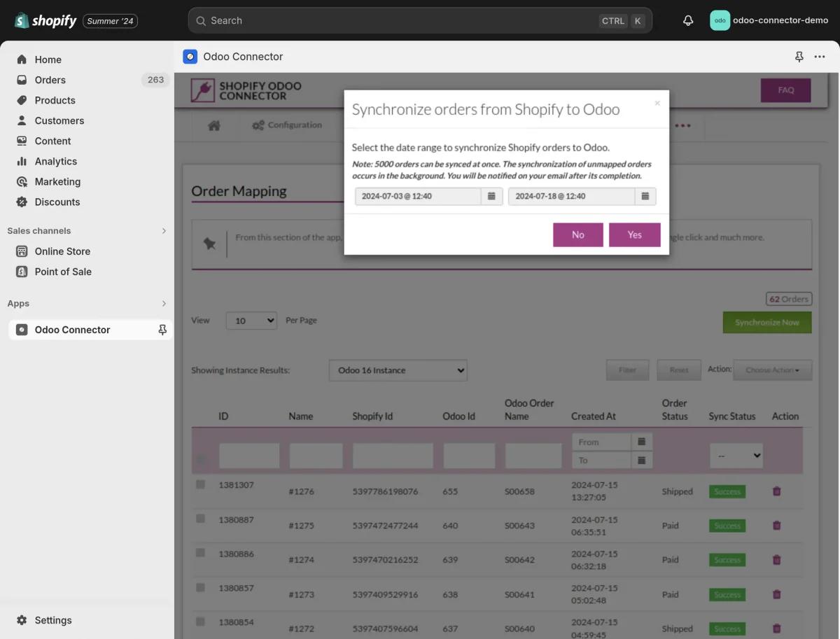Open the per page view dropdown
Viewport: 840px width, 639px height.
coord(252,321)
